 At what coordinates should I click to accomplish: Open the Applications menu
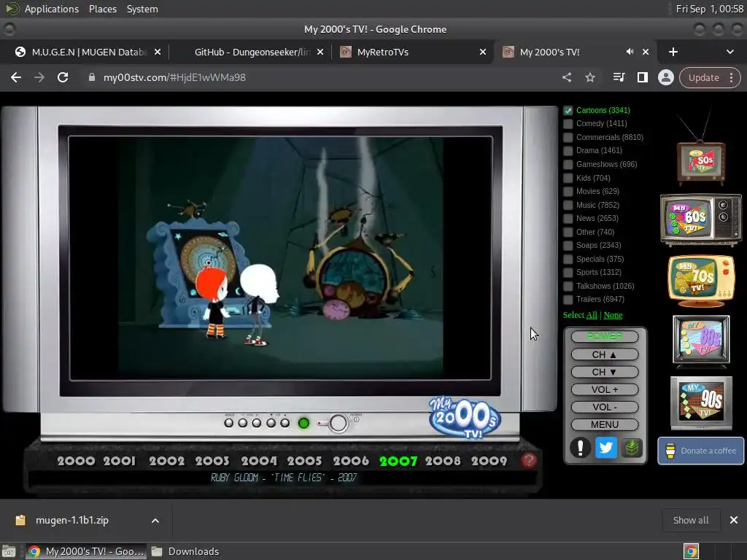pos(52,9)
